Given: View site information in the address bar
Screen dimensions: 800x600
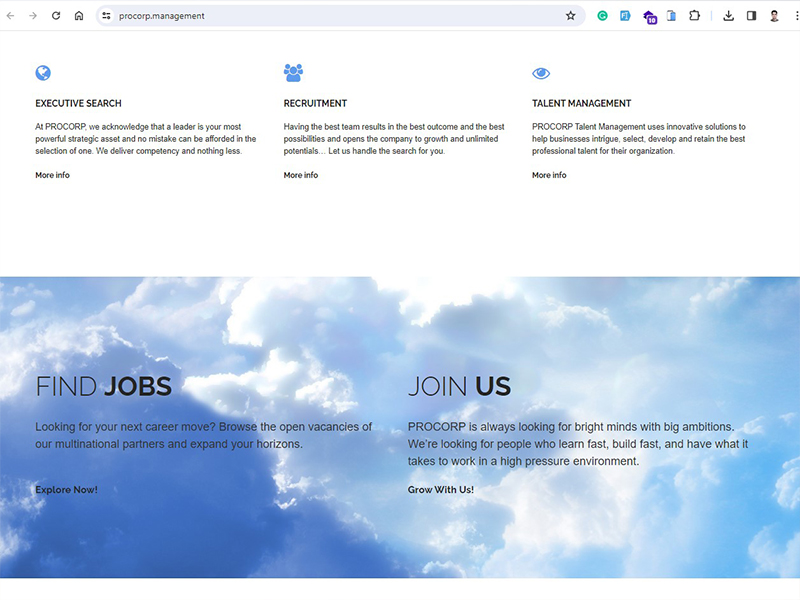Looking at the screenshot, I should (106, 16).
